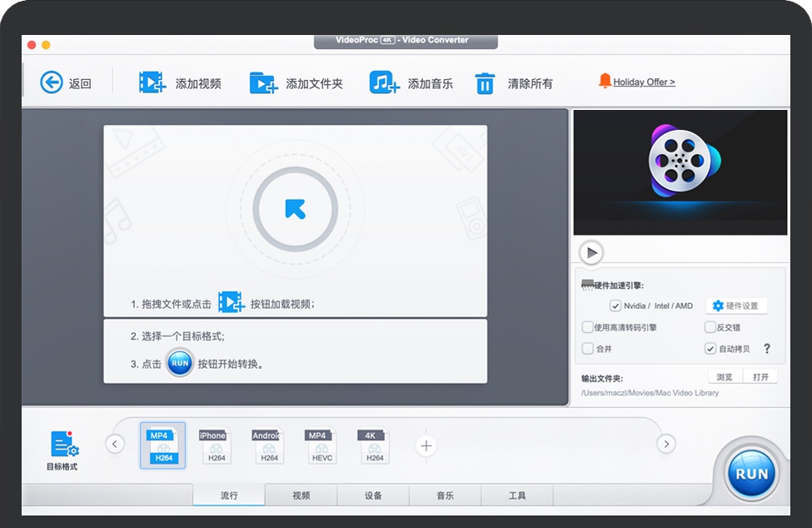Enable the 使用高清转码引擎 checkbox
The width and height of the screenshot is (812, 528).
click(x=588, y=327)
